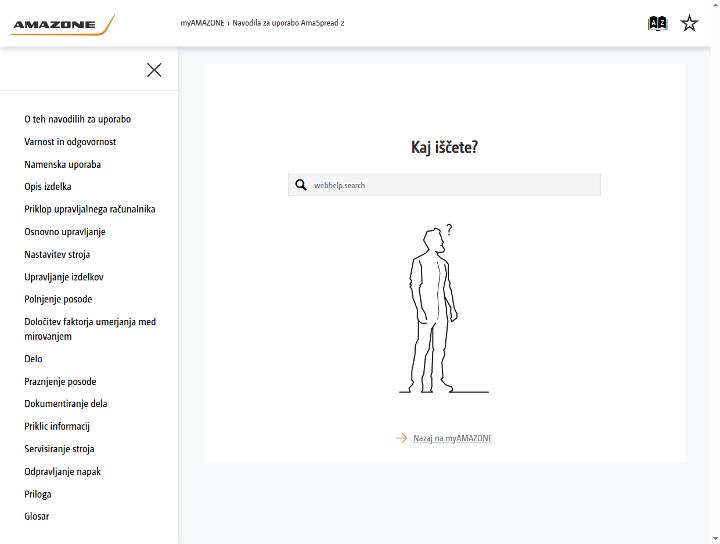Select Namenska uporaba in sidebar
Screen dimensions: 720x544
pos(62,164)
